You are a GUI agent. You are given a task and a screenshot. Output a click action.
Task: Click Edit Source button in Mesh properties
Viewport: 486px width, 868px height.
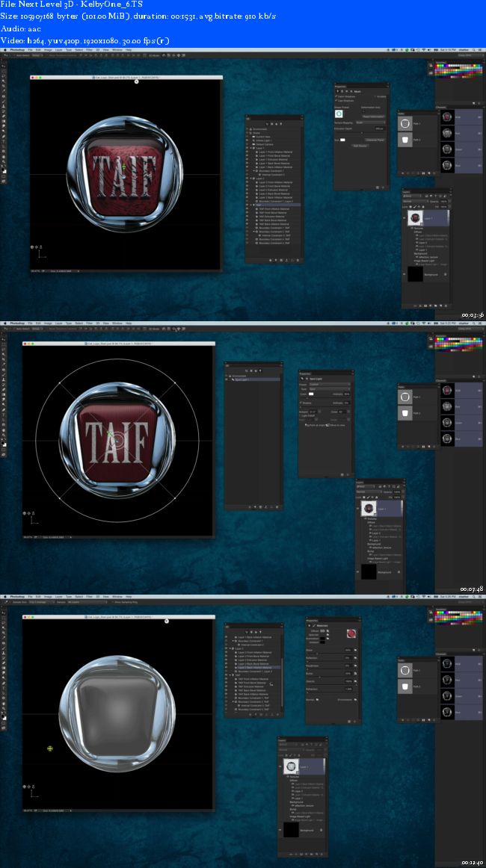(360, 146)
